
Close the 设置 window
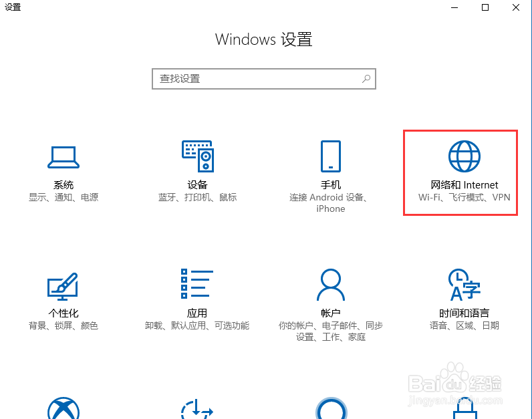click(x=516, y=7)
